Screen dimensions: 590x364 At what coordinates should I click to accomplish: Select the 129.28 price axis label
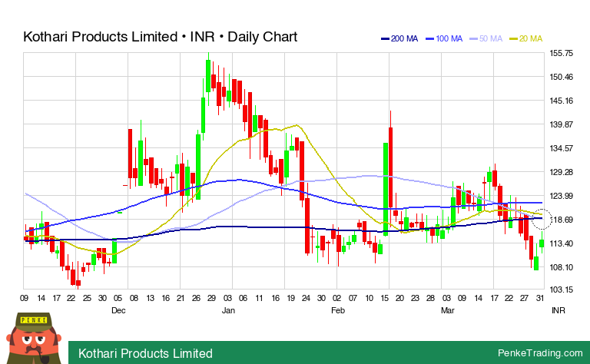tap(562, 172)
